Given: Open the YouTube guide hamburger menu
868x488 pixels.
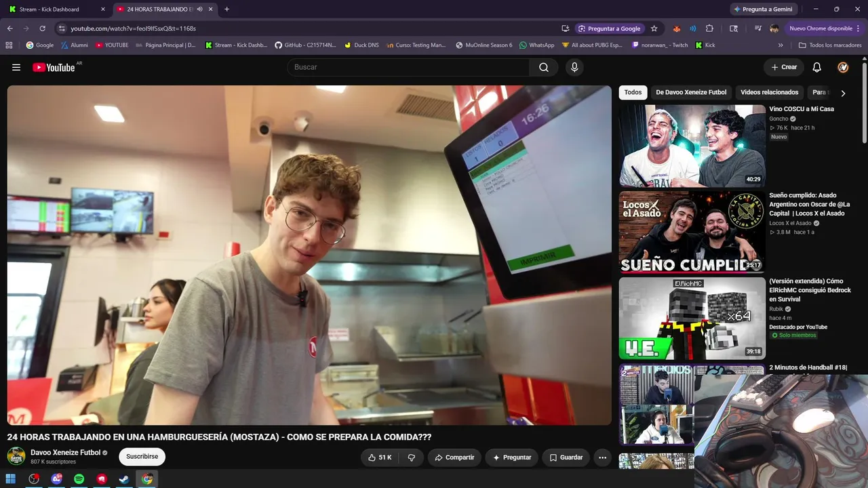Looking at the screenshot, I should point(16,67).
